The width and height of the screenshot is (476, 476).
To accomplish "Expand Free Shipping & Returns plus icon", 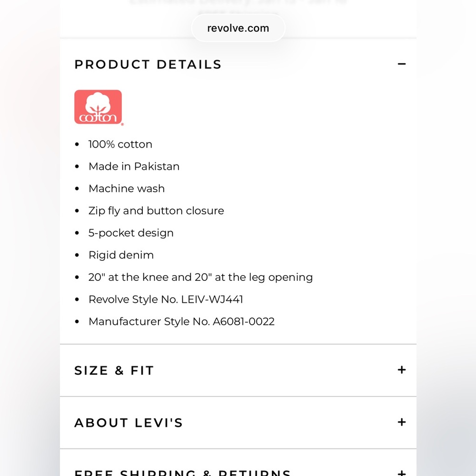I will click(x=402, y=473).
